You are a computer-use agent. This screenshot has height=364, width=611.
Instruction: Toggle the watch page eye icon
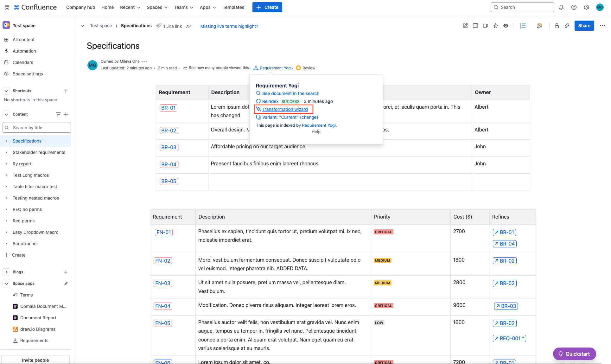click(506, 26)
